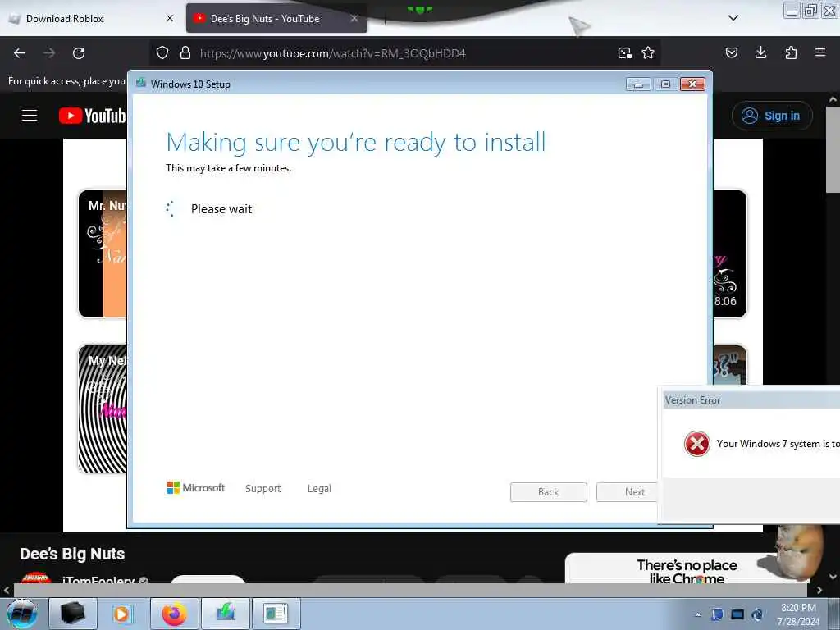Click the Back button in Windows 10 Setup
Screen dimensions: 840x630
[549, 492]
